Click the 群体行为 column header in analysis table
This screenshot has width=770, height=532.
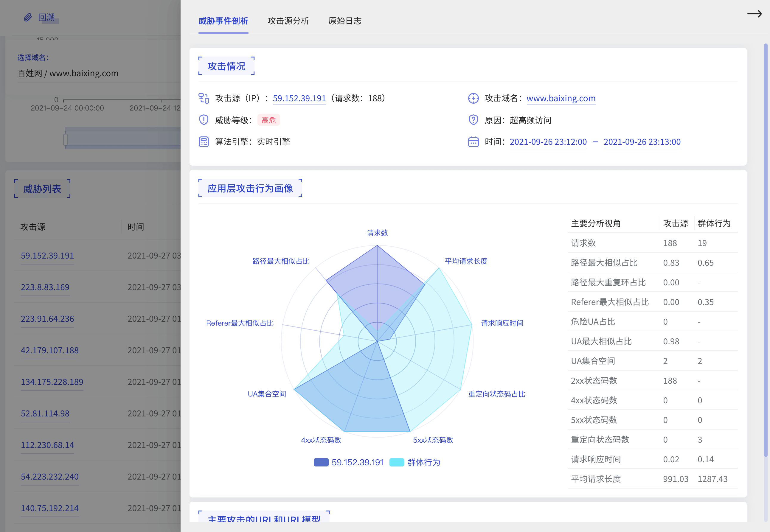(x=714, y=223)
